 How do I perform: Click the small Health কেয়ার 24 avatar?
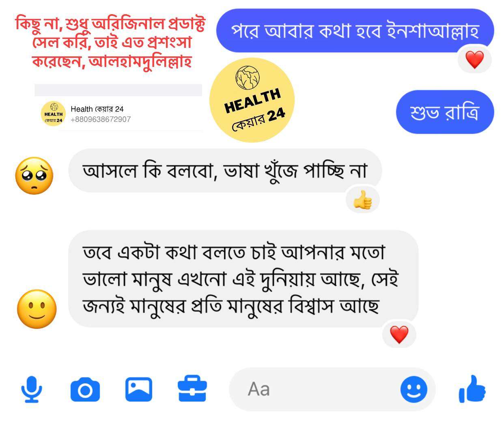click(54, 114)
